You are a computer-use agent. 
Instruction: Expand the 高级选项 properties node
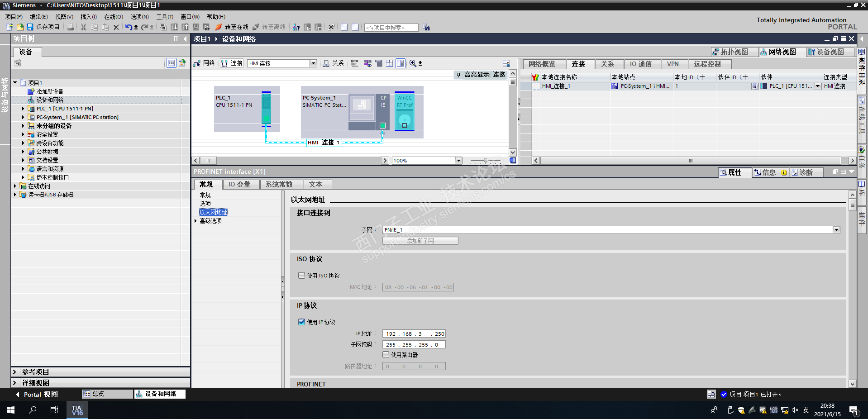coord(196,221)
